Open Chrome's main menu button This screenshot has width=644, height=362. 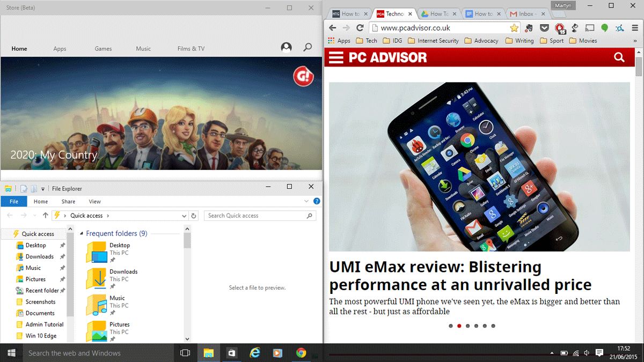635,28
